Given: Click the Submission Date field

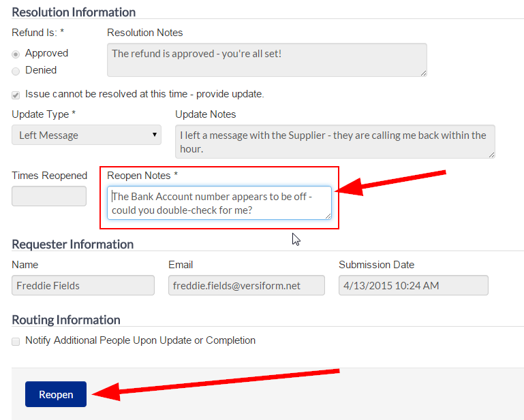Looking at the screenshot, I should click(414, 285).
